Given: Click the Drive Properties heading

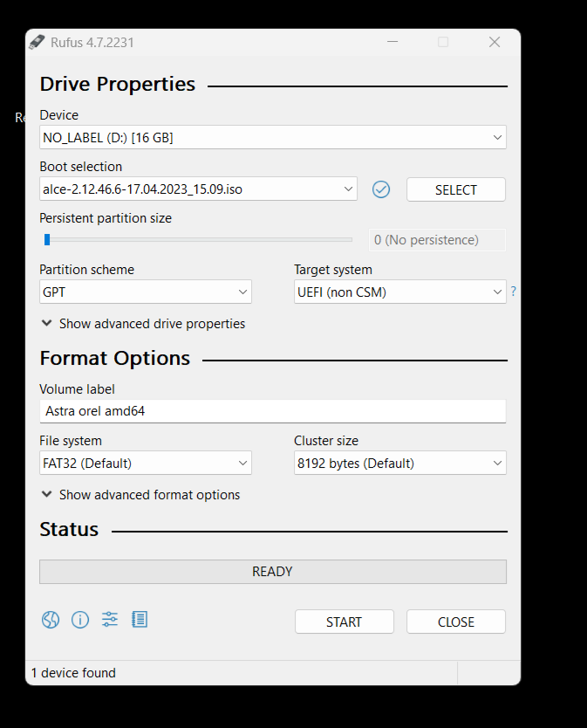Looking at the screenshot, I should tap(118, 84).
